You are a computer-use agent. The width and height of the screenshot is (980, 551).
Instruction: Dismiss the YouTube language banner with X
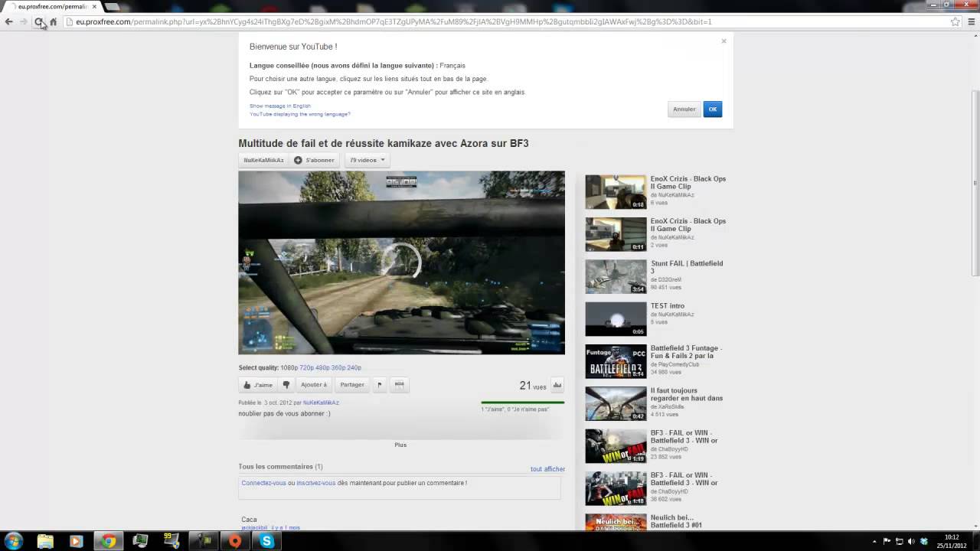pyautogui.click(x=724, y=41)
